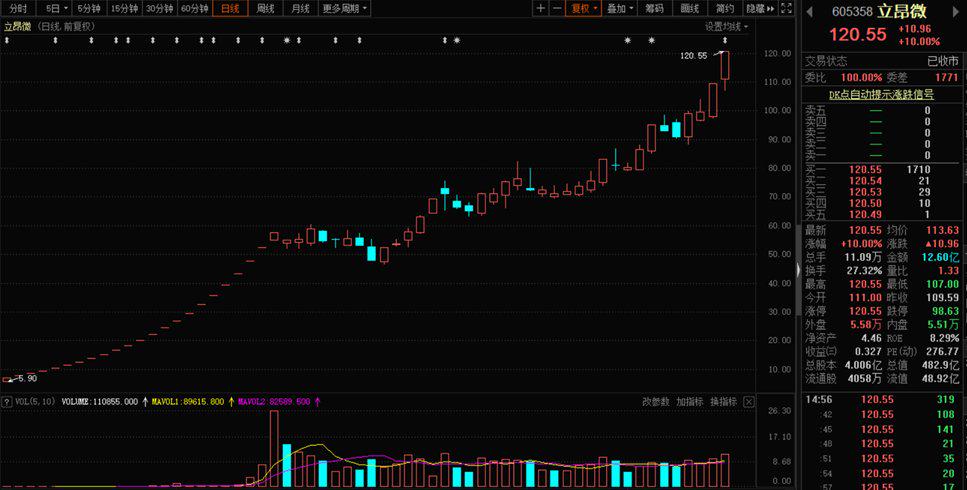Go to next stock arrow

pyautogui.click(x=957, y=11)
